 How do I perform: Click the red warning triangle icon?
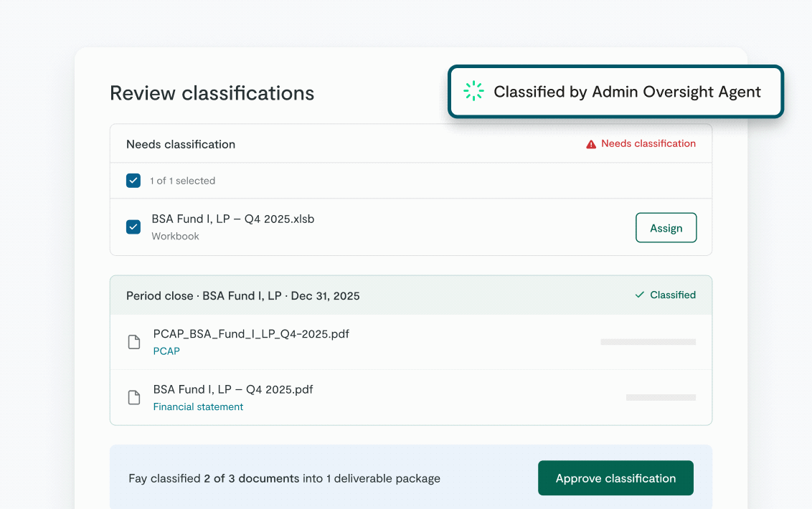click(x=591, y=144)
